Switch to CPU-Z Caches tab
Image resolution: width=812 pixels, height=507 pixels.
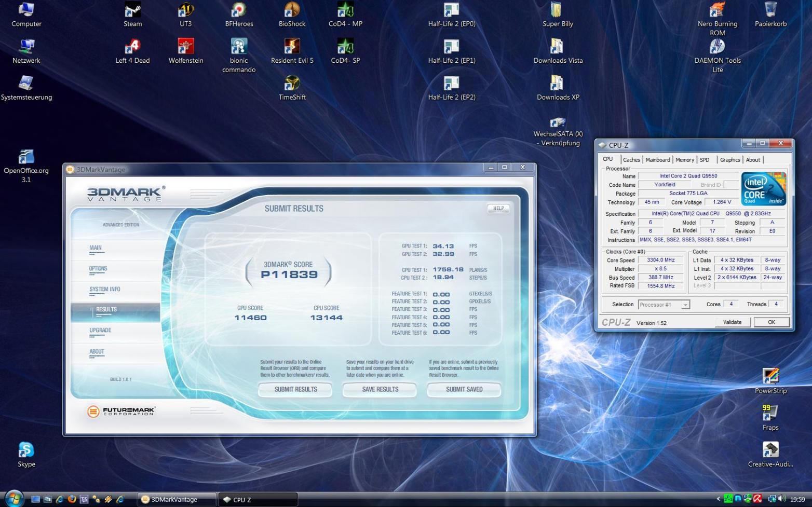(631, 160)
